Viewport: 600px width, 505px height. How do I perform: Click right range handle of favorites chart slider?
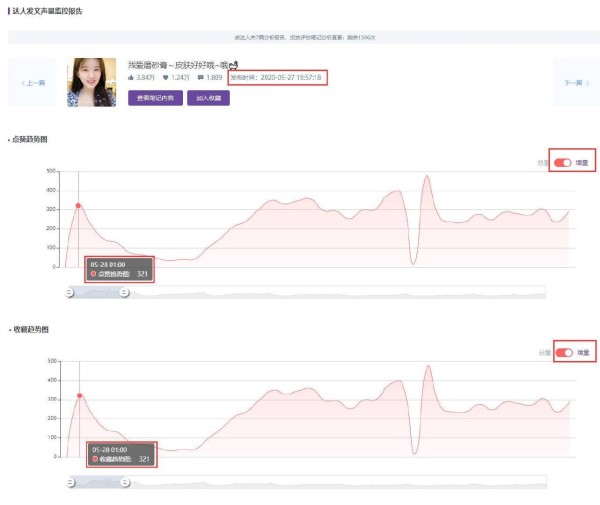tap(125, 482)
